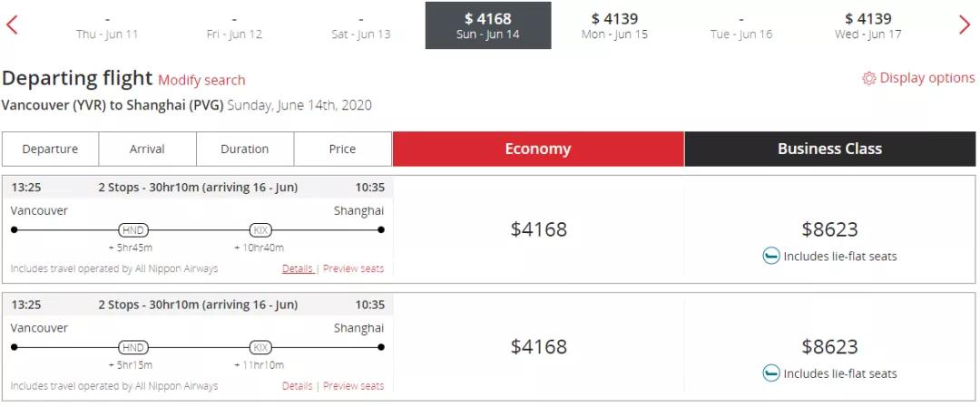980x407 pixels.
Task: Click HND stop badge on first flight
Action: [132, 230]
